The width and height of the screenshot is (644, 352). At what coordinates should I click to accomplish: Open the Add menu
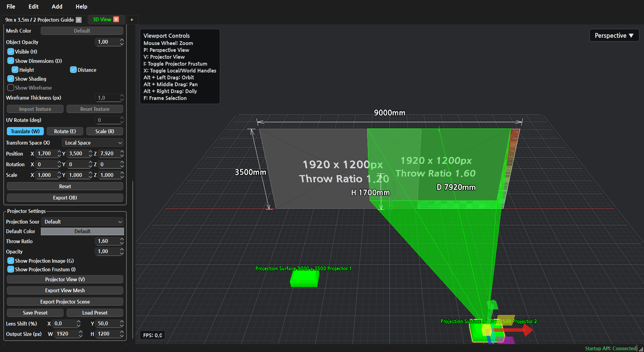(x=57, y=7)
